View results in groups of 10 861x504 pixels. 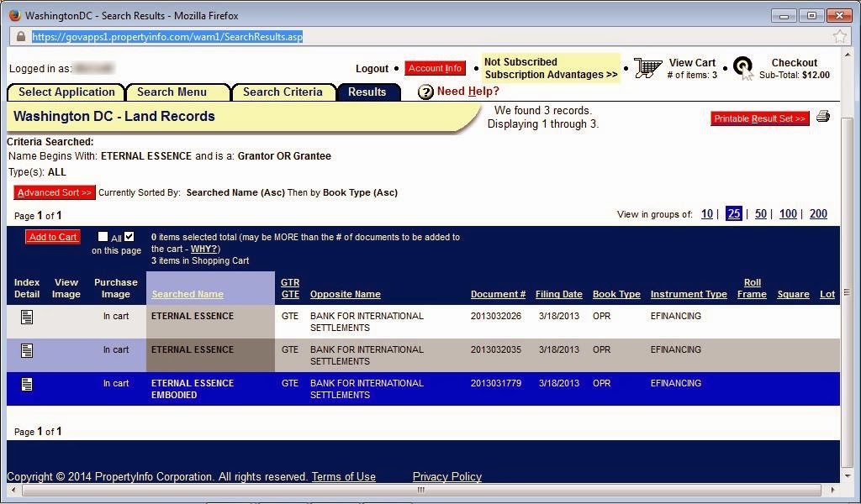tap(706, 214)
